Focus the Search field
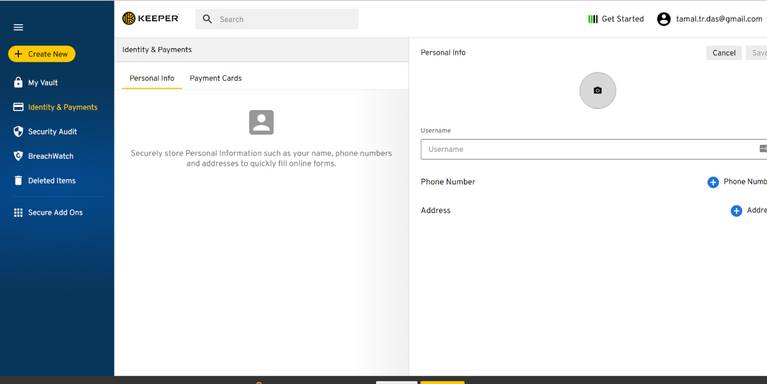 point(277,19)
